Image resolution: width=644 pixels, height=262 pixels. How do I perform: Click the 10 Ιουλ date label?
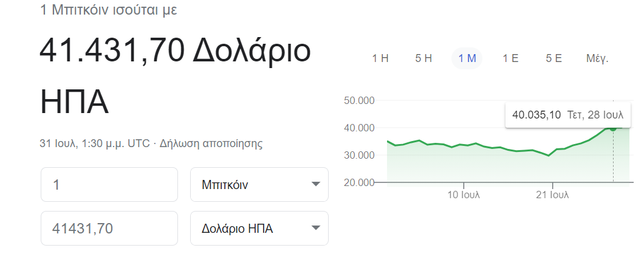coord(464,195)
